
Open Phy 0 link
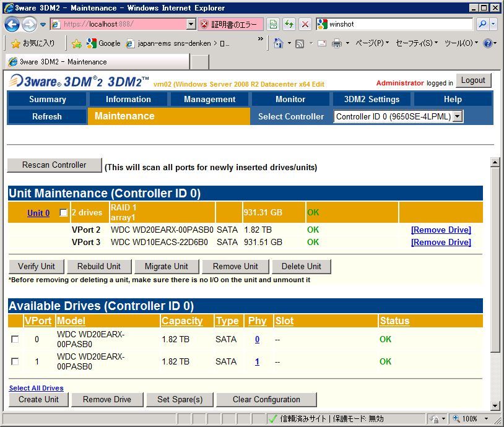(x=257, y=339)
